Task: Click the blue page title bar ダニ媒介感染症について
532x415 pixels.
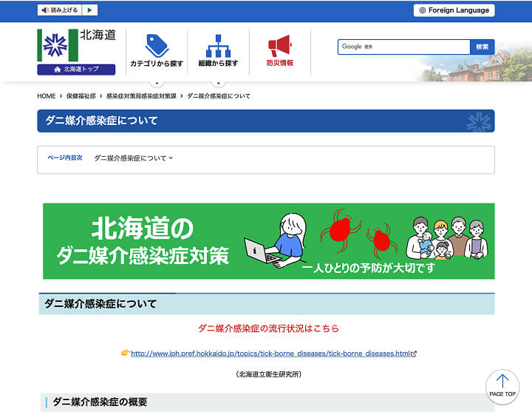Action: click(266, 121)
